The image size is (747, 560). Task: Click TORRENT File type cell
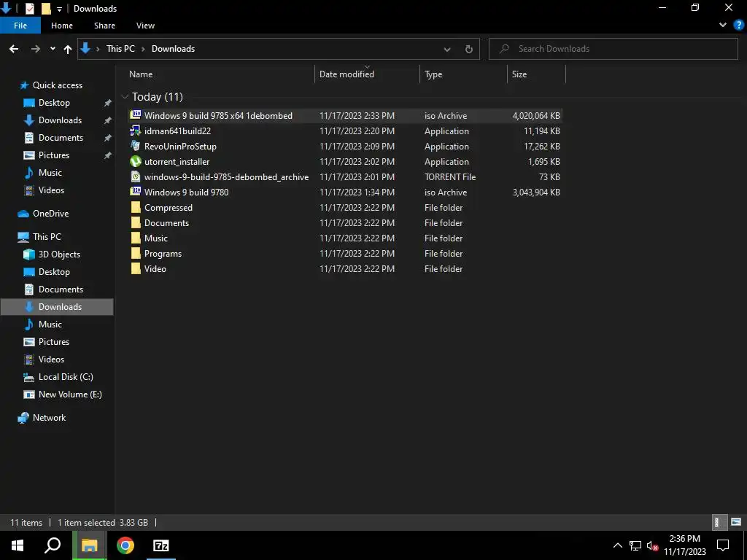[449, 177]
